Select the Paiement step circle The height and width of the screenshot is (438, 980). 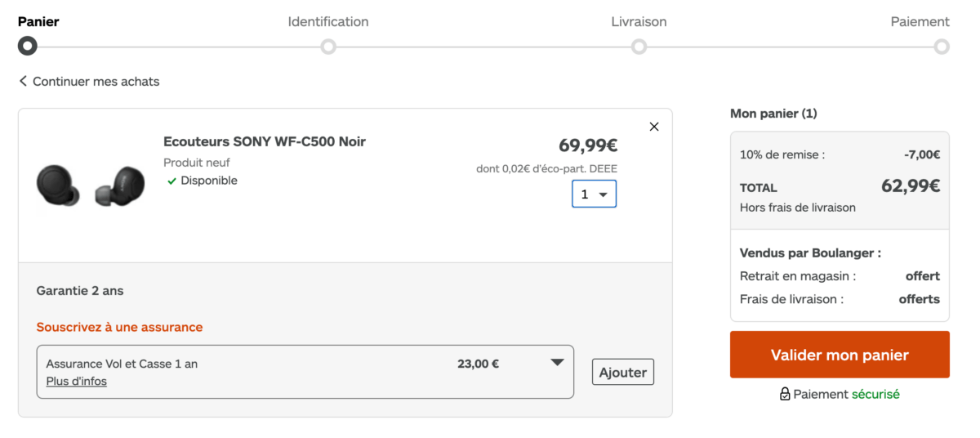[x=942, y=47]
